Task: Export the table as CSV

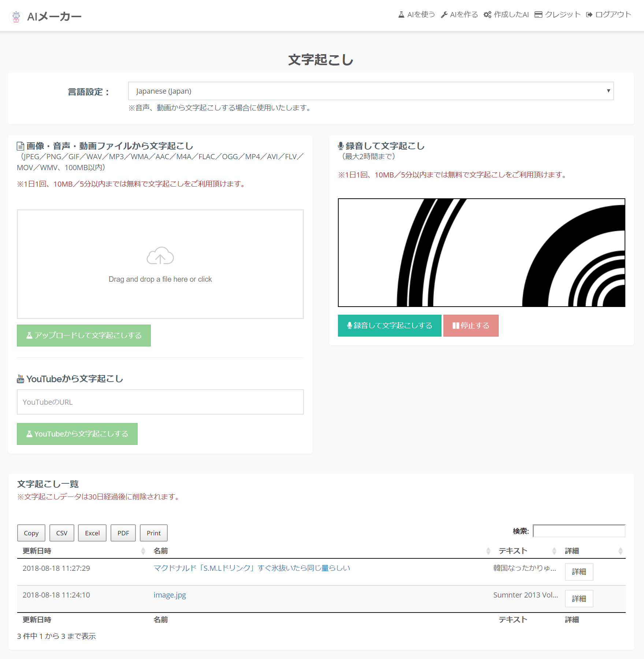Action: pyautogui.click(x=62, y=533)
